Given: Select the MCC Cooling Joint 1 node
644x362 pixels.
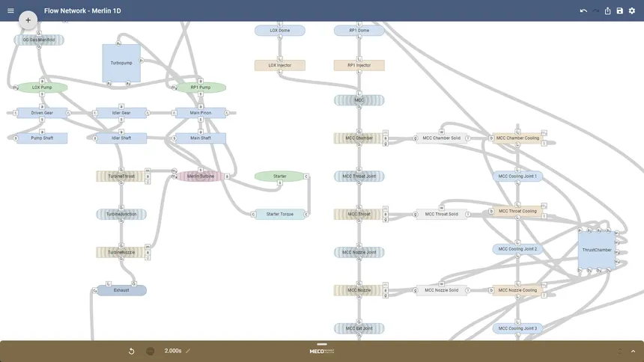Looking at the screenshot, I should pyautogui.click(x=517, y=176).
